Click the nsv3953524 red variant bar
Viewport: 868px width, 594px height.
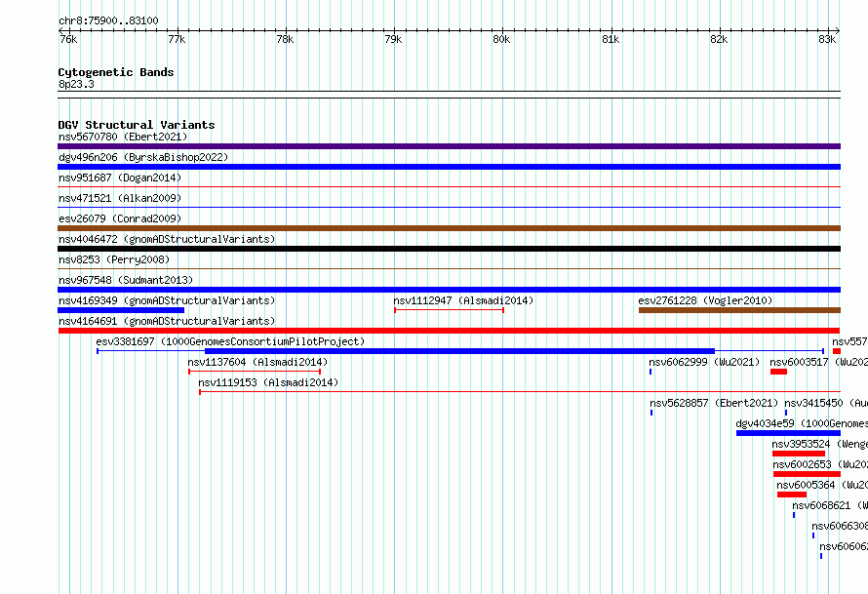[x=799, y=454]
